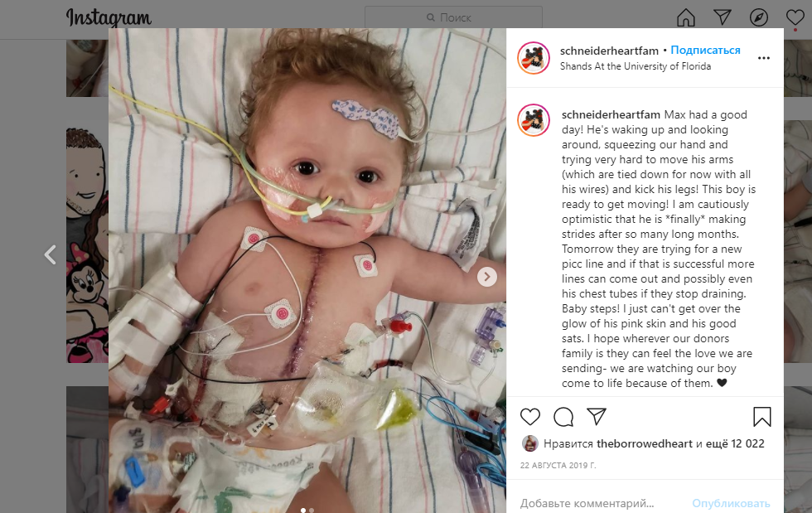Go to next photo with right arrow
The height and width of the screenshot is (513, 812).
point(487,277)
